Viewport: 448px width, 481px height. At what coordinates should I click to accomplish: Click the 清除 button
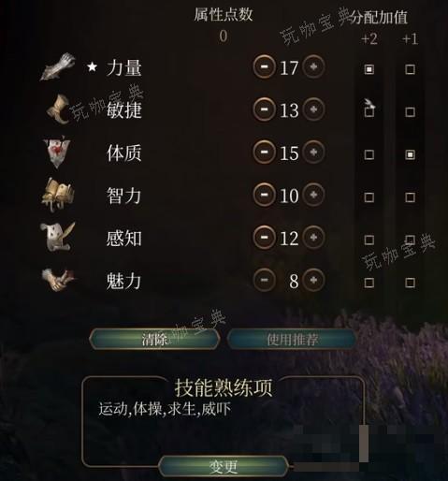click(x=154, y=339)
